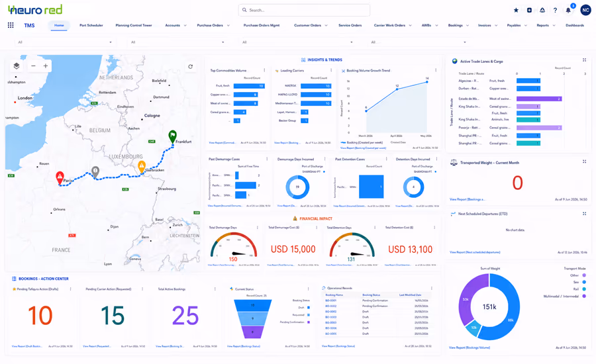Click the favorites star icon
Viewport: 596px width, 364px height.
coord(516,11)
